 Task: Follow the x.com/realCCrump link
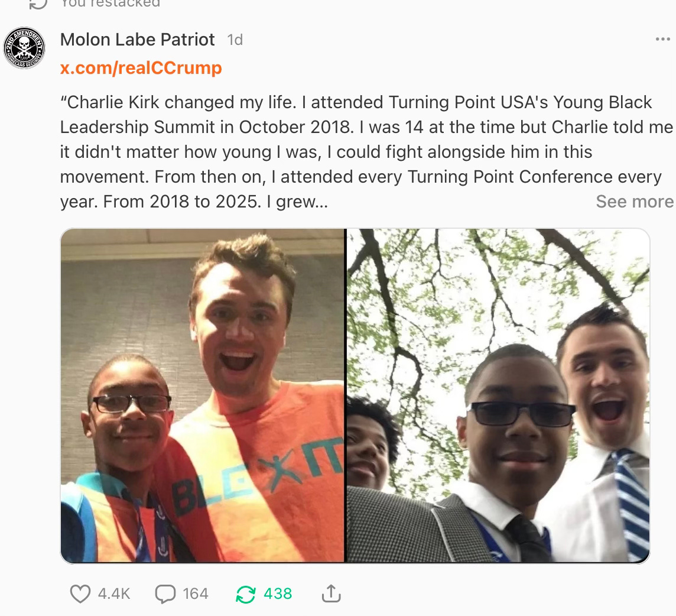click(141, 68)
